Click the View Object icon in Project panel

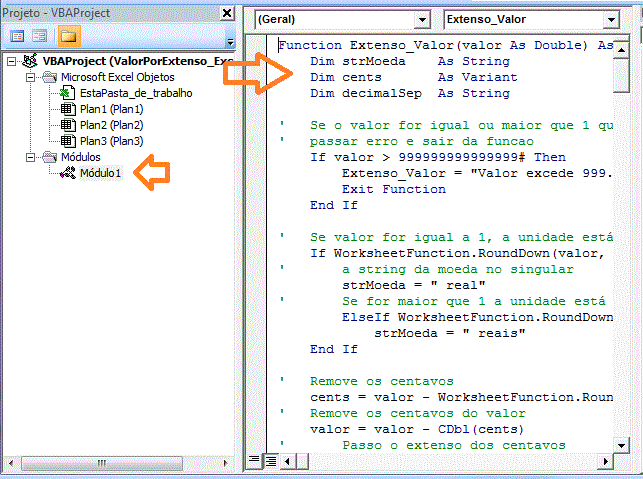coord(40,36)
